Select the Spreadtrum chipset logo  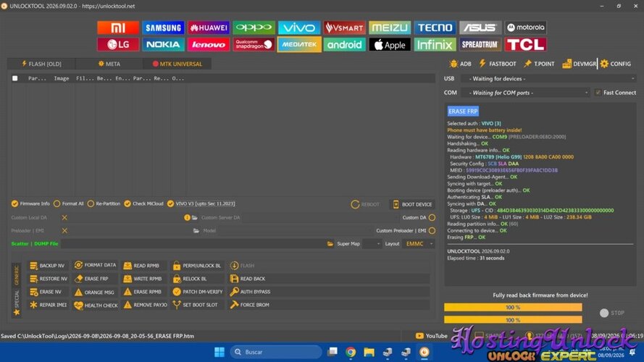click(x=480, y=44)
